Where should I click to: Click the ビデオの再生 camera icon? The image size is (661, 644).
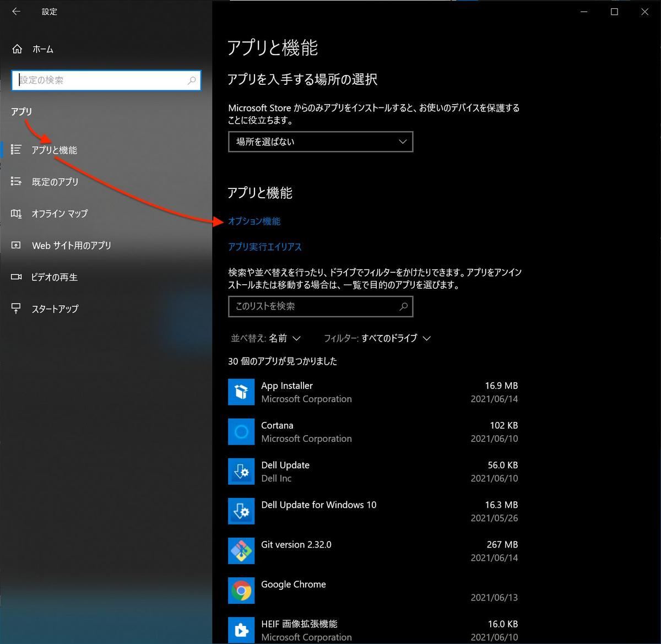click(17, 277)
